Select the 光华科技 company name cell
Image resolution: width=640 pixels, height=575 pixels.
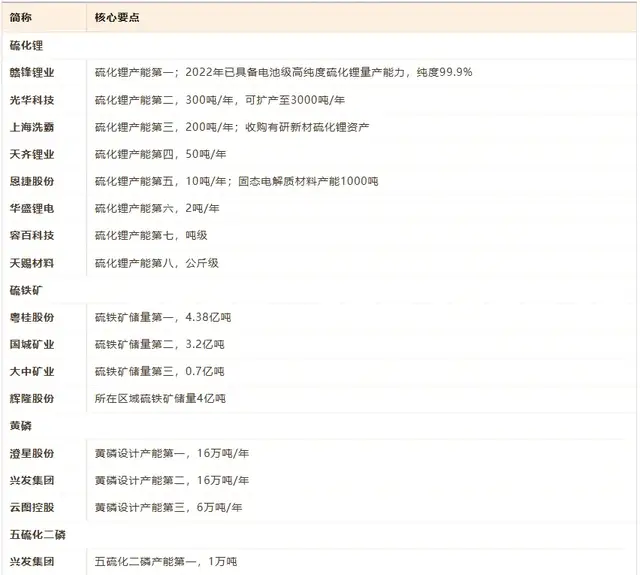click(32, 100)
